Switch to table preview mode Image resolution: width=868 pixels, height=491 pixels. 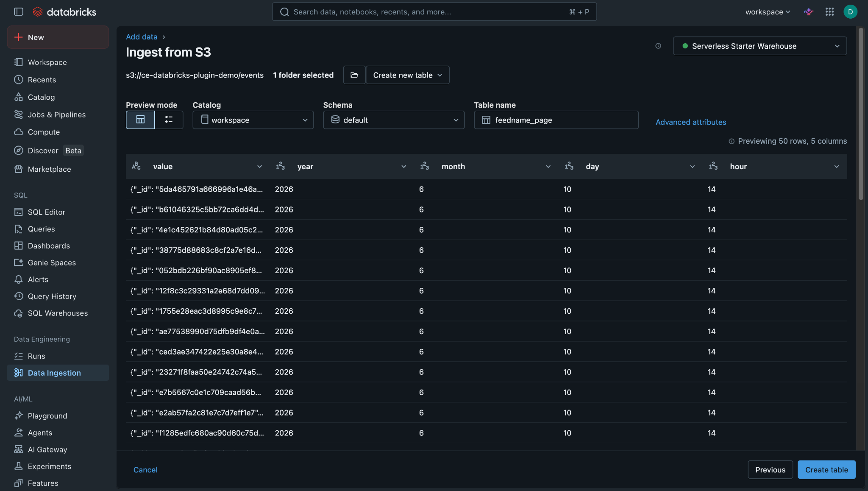click(x=140, y=120)
